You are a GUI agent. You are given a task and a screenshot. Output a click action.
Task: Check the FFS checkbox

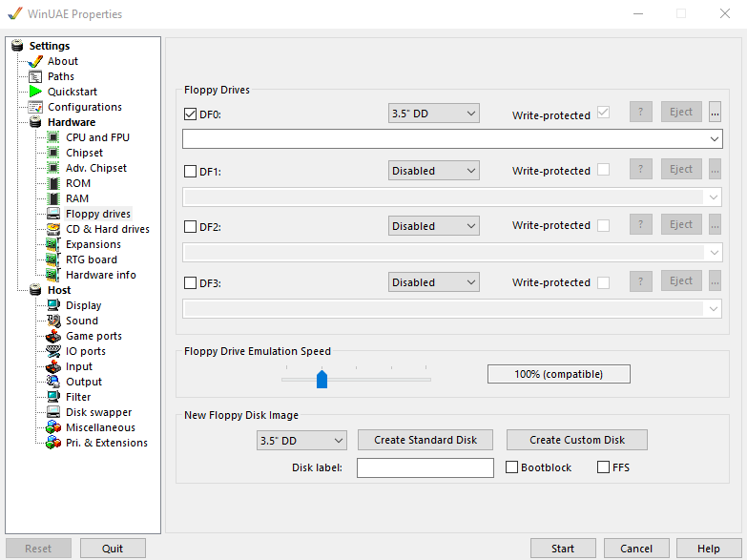(x=603, y=467)
